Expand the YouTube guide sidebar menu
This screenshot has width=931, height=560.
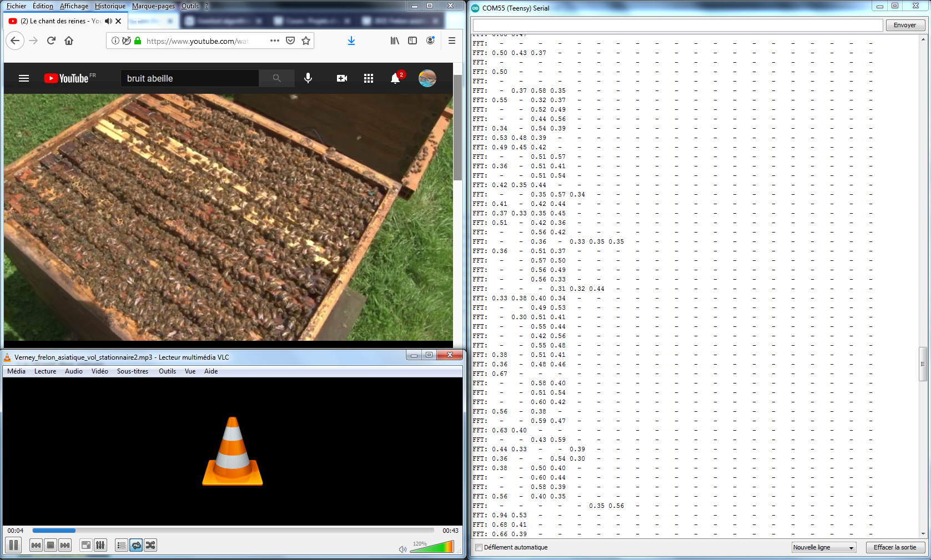point(24,78)
